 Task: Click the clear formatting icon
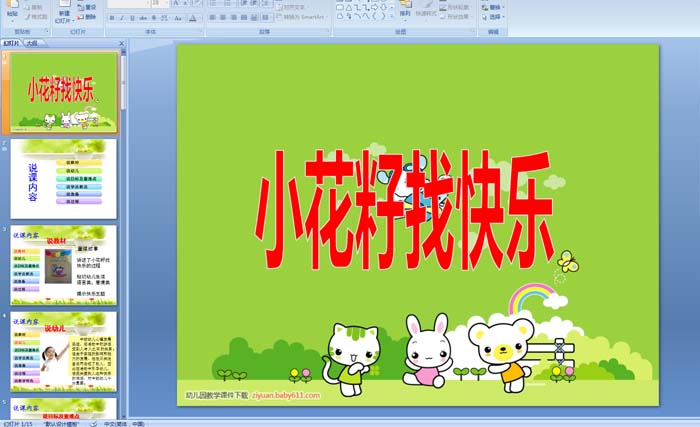coord(197,3)
